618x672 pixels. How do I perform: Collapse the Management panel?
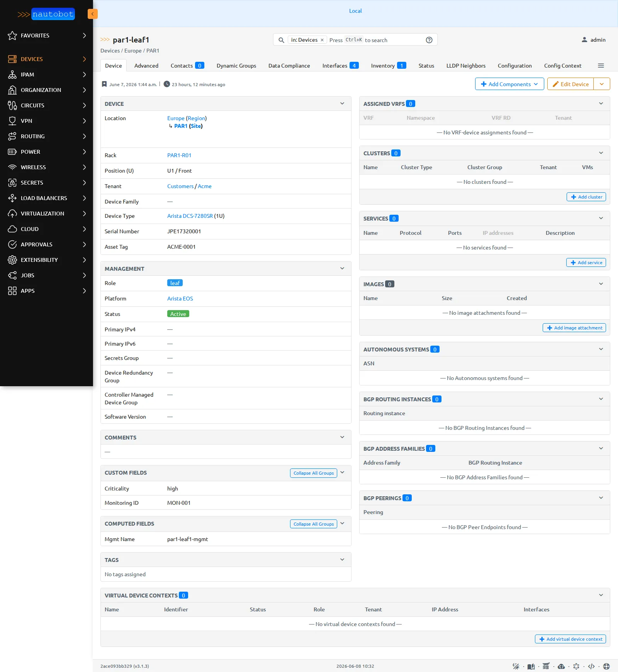342,268
